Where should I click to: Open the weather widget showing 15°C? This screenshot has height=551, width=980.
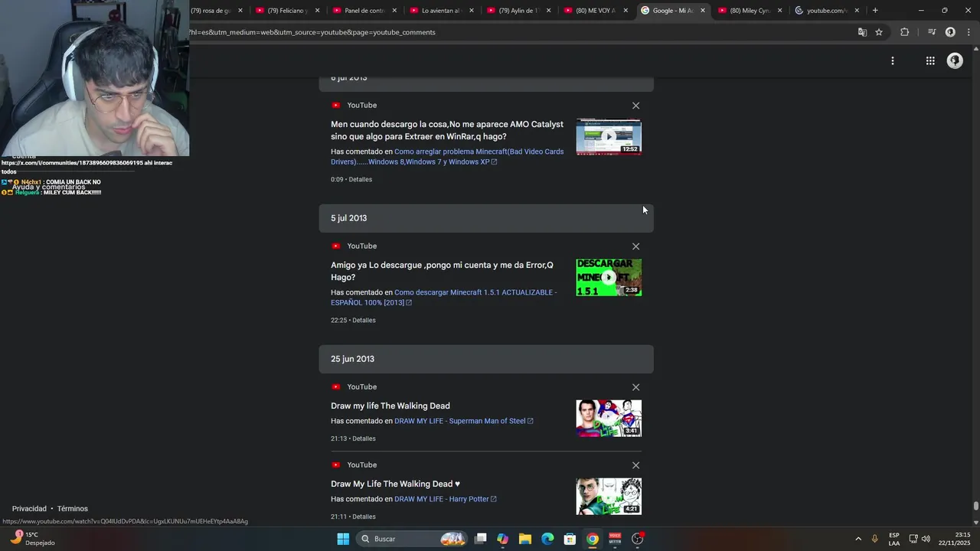coord(33,539)
